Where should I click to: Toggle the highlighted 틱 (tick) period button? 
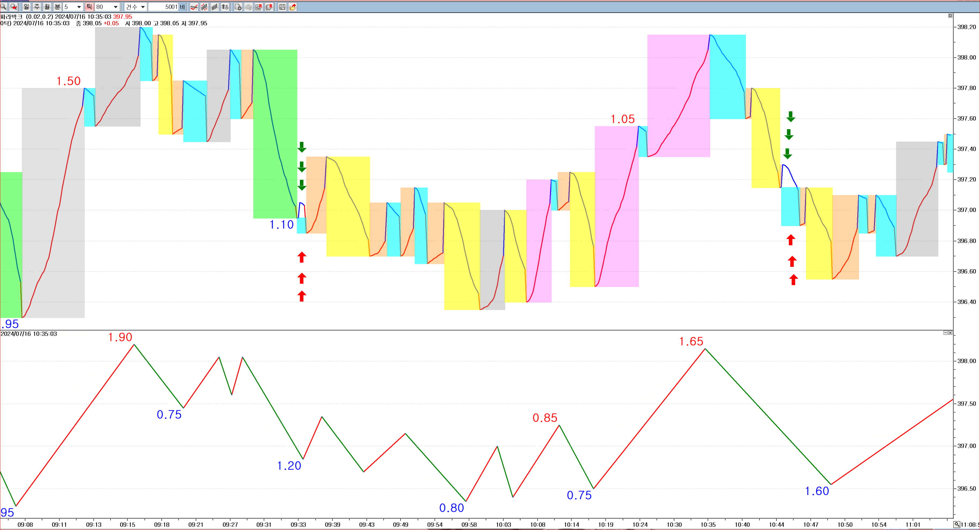(89, 7)
